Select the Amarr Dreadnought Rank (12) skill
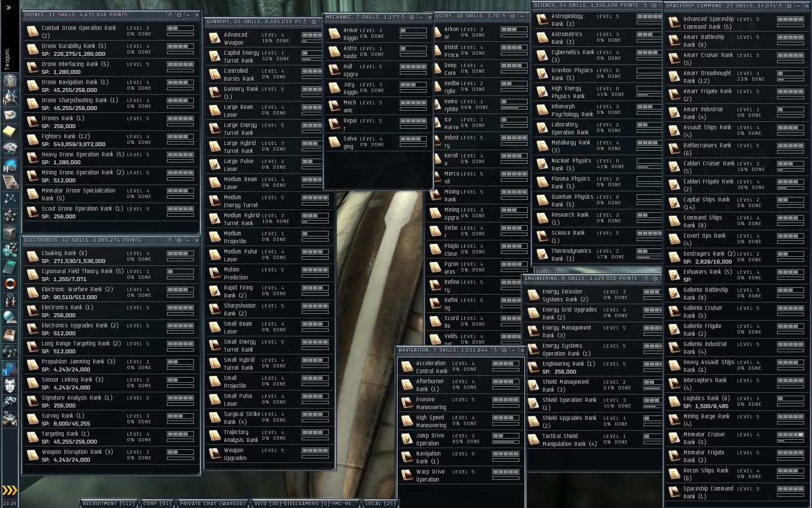The height and width of the screenshot is (508, 812). 738,77
